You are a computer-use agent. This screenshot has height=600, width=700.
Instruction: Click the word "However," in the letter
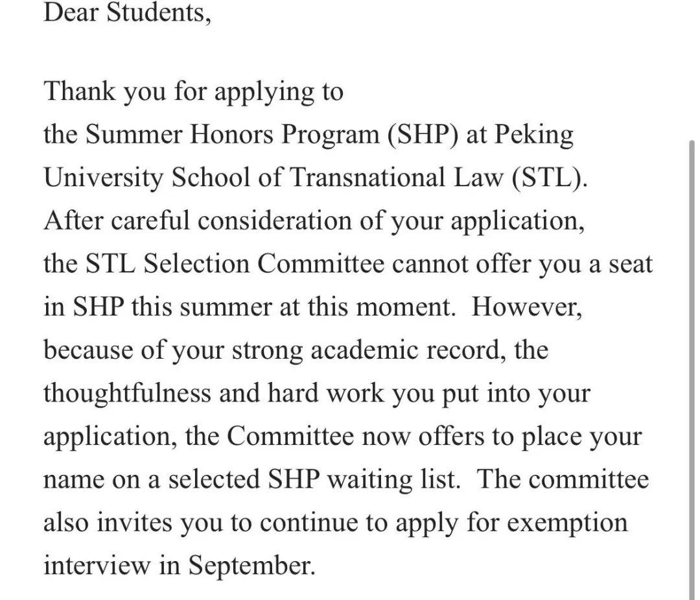(x=527, y=307)
